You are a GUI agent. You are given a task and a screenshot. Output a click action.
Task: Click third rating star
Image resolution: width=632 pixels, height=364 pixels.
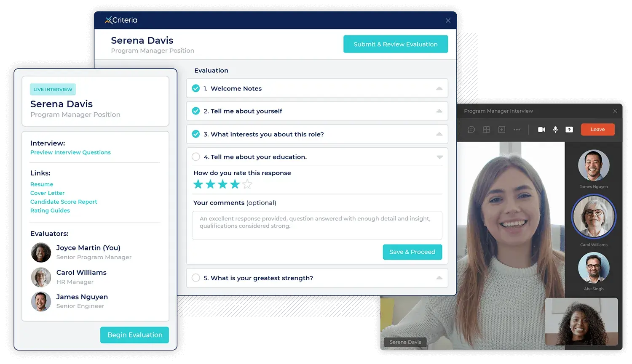[222, 184]
